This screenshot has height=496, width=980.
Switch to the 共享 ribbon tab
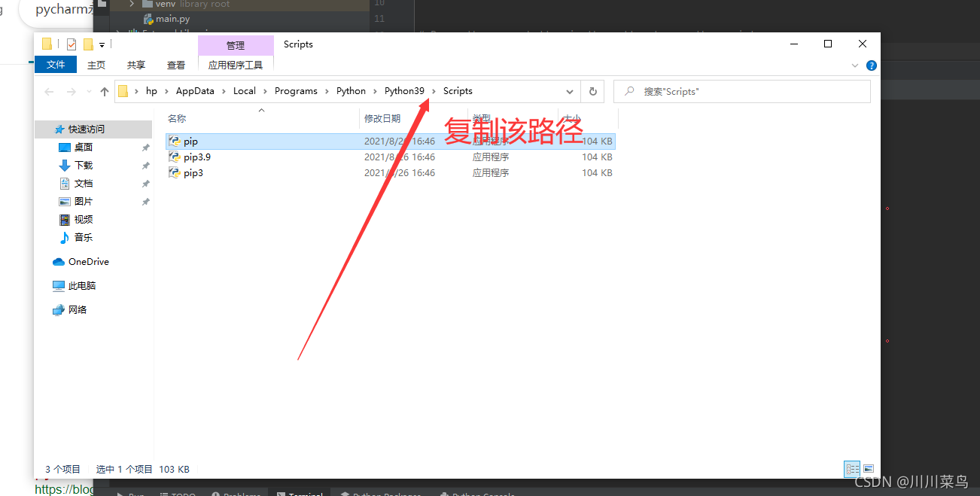pyautogui.click(x=136, y=65)
